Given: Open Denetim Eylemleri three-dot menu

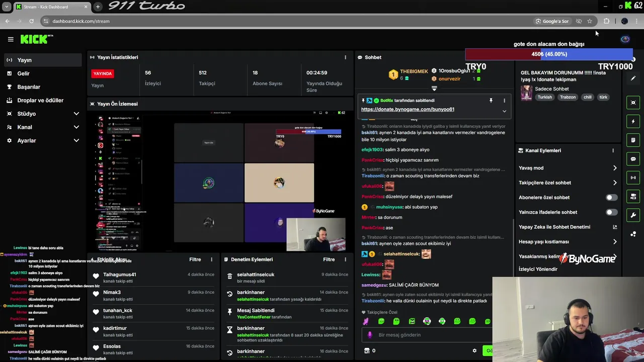Looking at the screenshot, I should point(345,259).
